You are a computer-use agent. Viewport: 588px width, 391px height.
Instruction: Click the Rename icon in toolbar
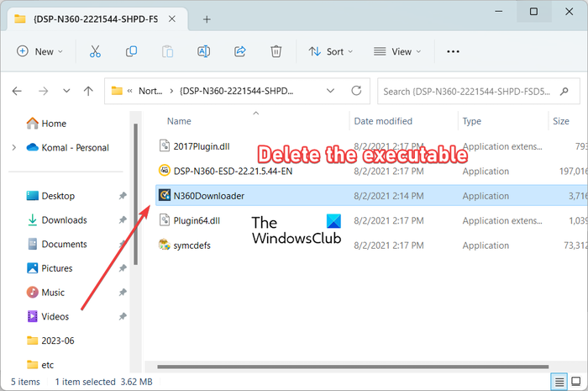[x=203, y=51]
